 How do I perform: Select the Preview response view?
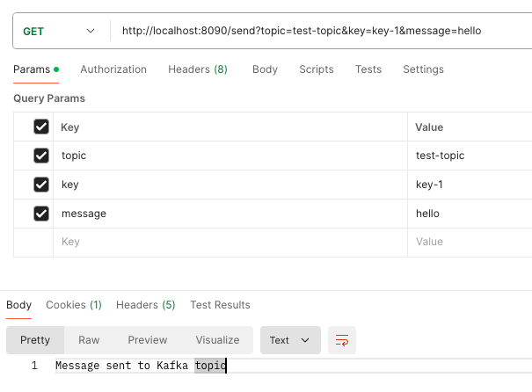[147, 340]
